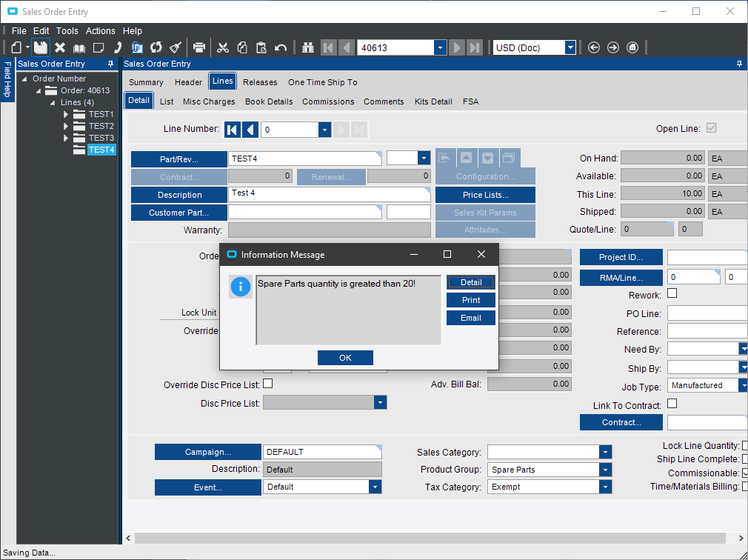Click the Refresh circular arrows icon

(x=156, y=47)
